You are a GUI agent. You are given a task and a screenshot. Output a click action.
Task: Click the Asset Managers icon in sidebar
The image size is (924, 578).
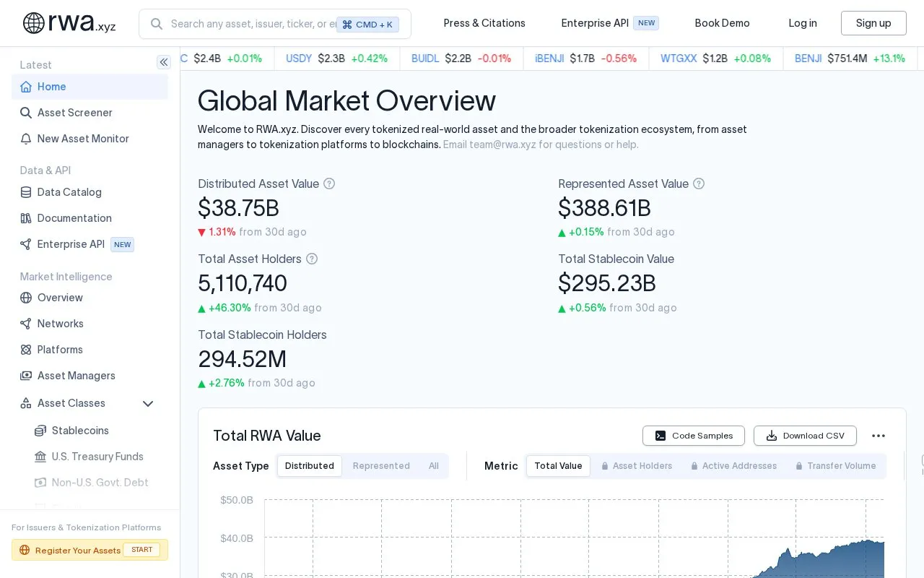[26, 376]
